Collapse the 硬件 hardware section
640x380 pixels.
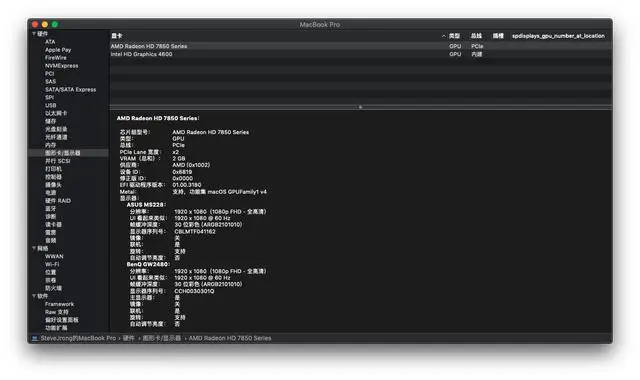pos(34,34)
